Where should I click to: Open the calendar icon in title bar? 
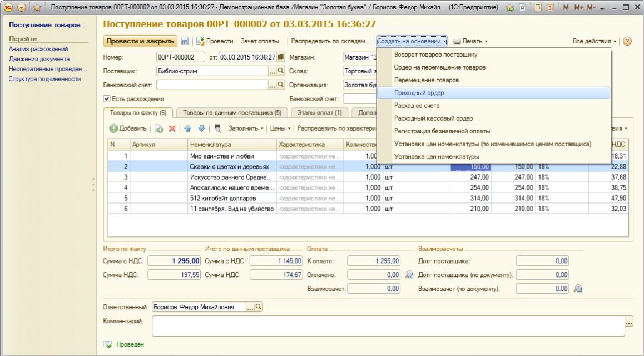click(550, 8)
